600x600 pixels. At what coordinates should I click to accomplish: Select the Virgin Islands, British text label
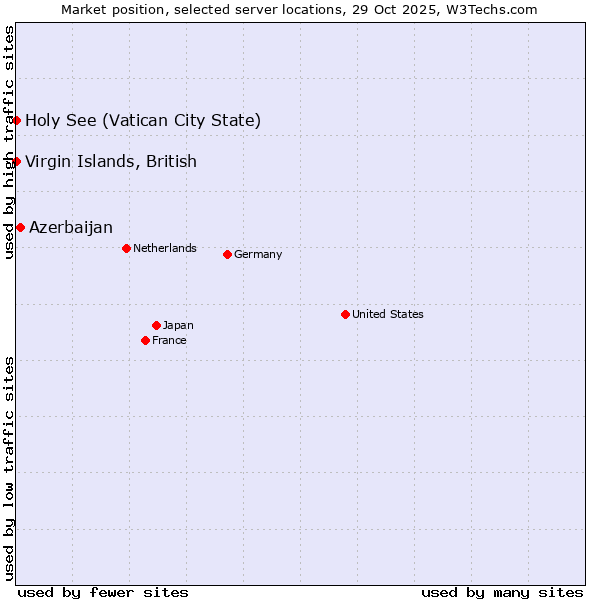(x=111, y=162)
